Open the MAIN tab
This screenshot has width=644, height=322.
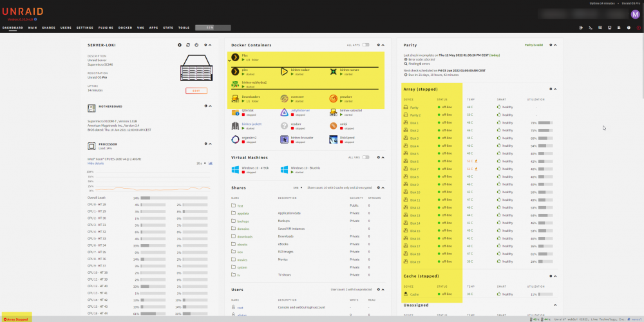click(x=32, y=28)
